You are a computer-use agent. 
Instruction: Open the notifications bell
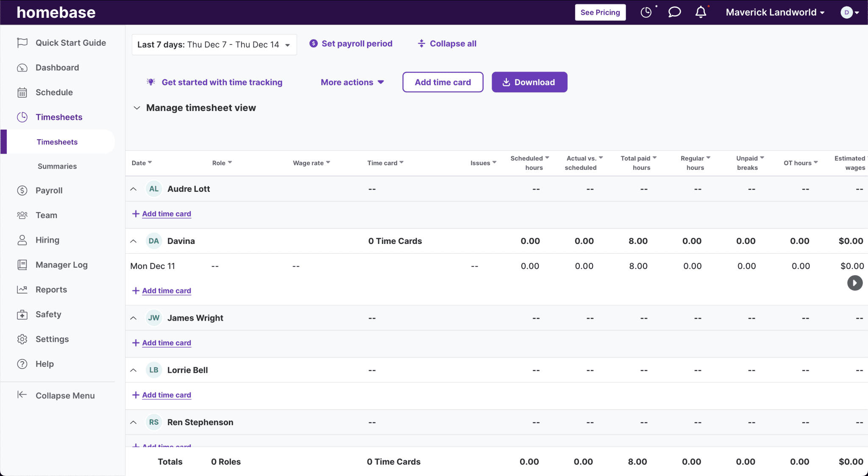[701, 12]
